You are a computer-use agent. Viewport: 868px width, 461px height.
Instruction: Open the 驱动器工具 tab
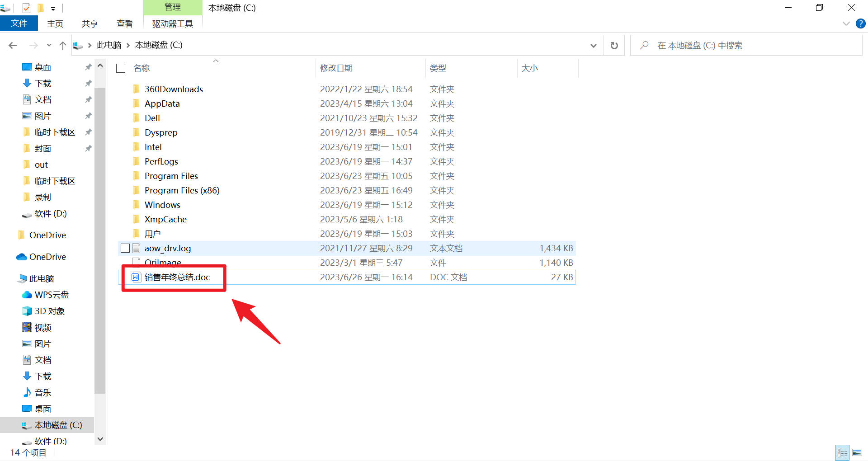pyautogui.click(x=173, y=24)
